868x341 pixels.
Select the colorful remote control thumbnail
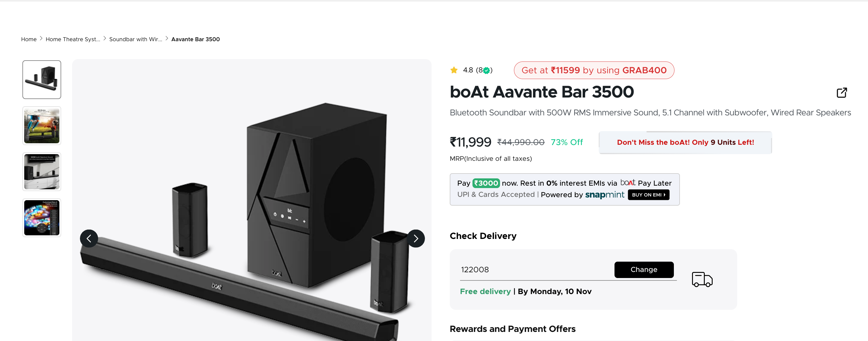[x=42, y=218]
